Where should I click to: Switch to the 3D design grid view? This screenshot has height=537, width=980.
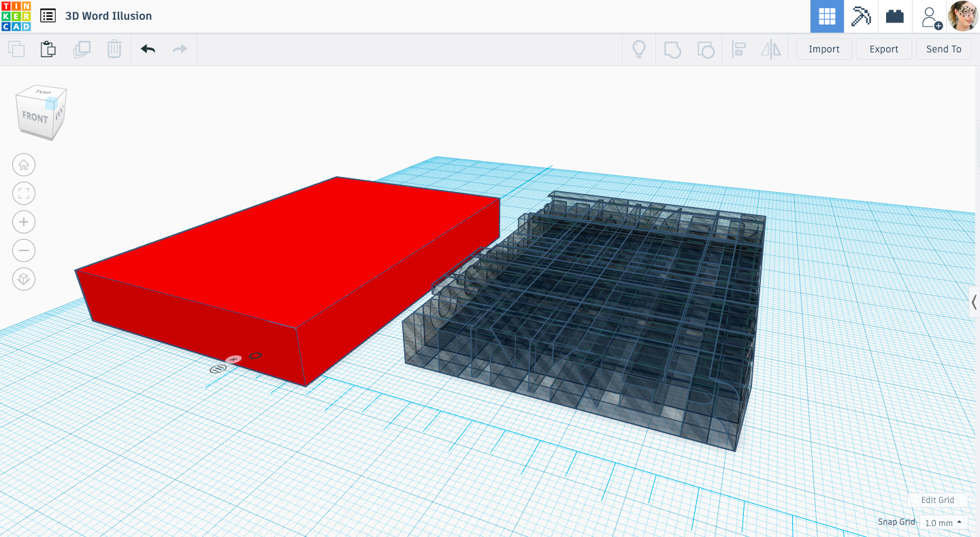827,16
